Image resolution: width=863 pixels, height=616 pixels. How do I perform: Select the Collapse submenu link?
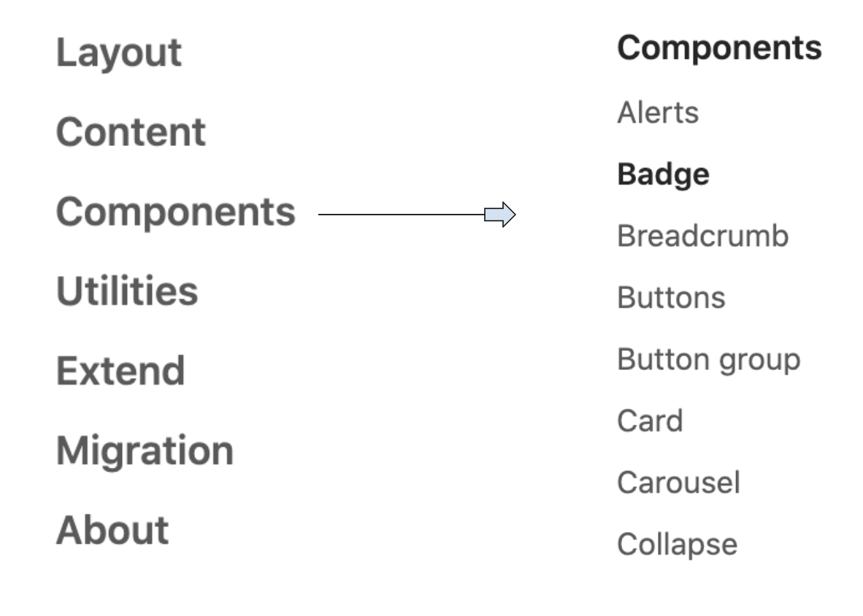(x=677, y=544)
